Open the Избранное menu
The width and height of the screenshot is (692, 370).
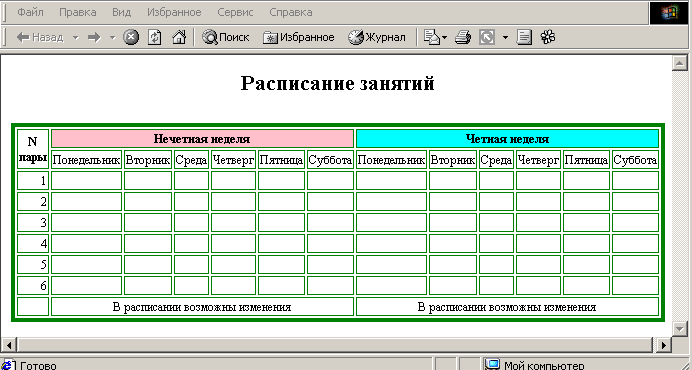174,12
